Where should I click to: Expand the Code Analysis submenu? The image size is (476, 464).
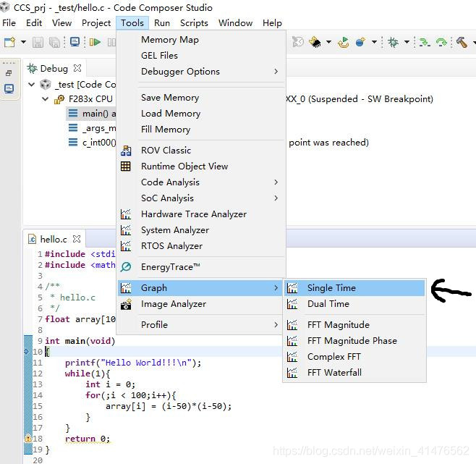201,182
